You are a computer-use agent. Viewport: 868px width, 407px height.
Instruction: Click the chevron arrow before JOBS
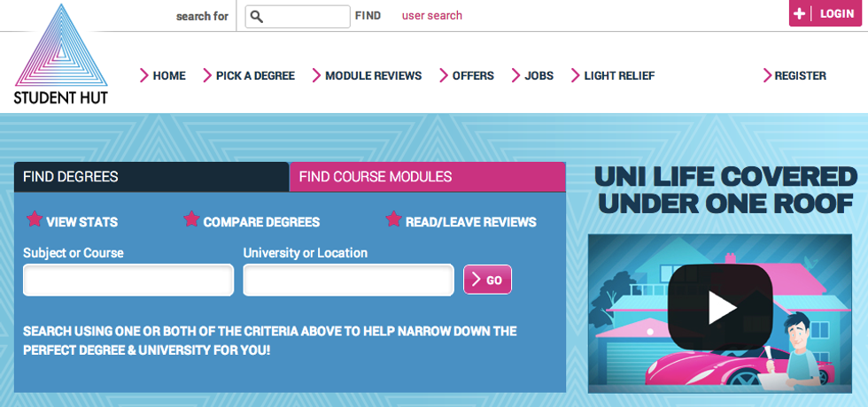(515, 75)
